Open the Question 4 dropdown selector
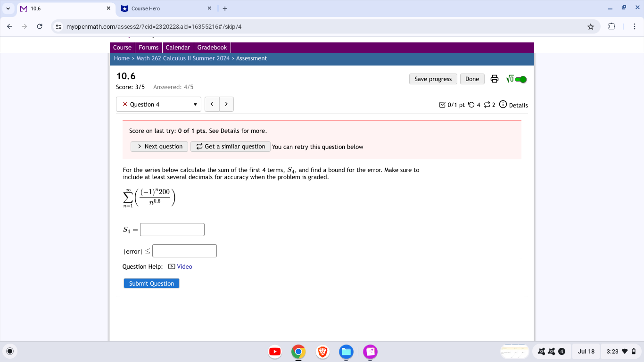644x362 pixels. click(159, 104)
